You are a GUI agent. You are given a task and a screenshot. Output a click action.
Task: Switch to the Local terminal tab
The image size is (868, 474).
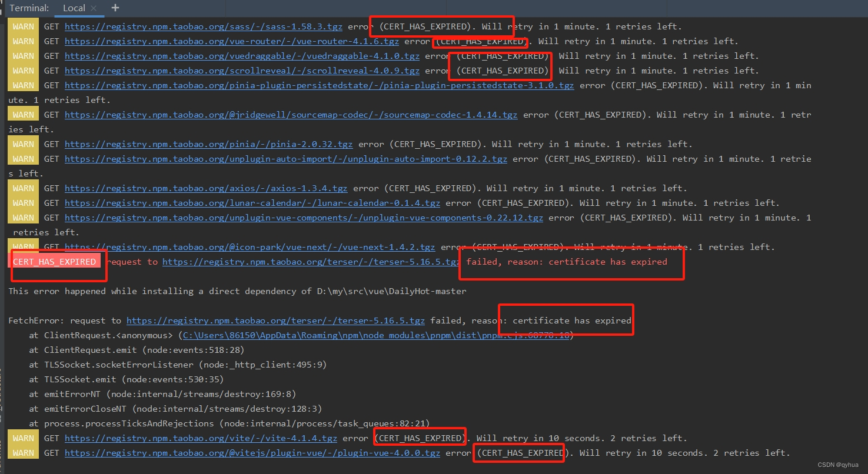click(x=76, y=8)
